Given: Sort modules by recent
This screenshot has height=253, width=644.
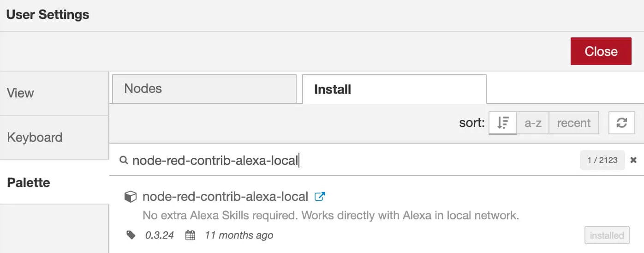Looking at the screenshot, I should coord(573,123).
